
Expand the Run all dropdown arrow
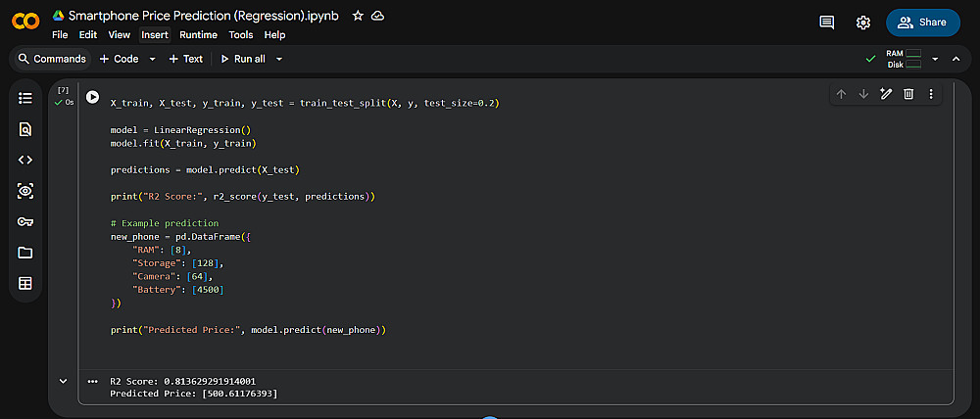[x=279, y=59]
